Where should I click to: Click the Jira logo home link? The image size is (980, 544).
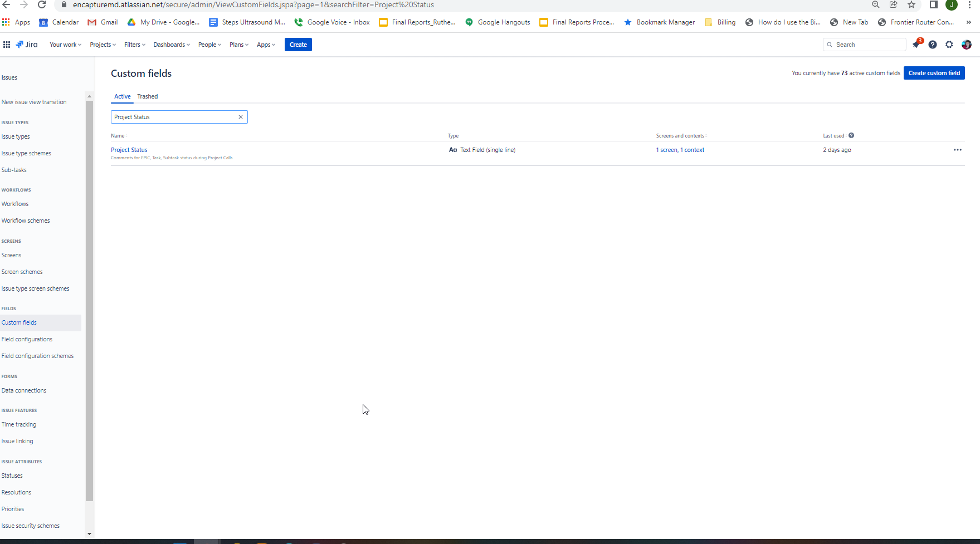27,45
